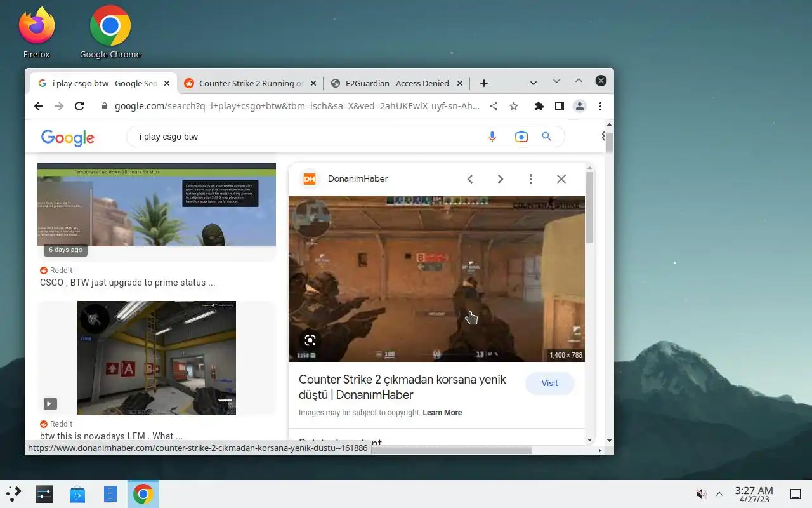812x508 pixels.
Task: Open the prime status cooldown thumbnail
Action: click(157, 204)
